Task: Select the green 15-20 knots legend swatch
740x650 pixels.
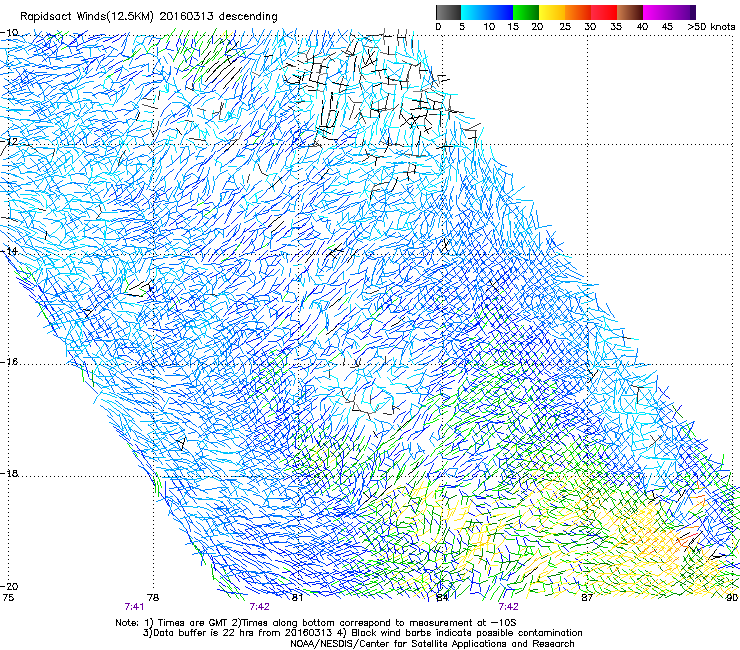Action: (526, 12)
